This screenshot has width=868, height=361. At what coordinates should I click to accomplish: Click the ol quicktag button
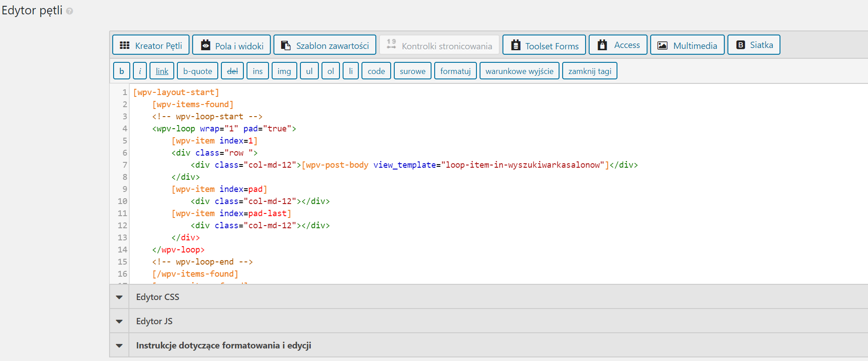(x=331, y=71)
